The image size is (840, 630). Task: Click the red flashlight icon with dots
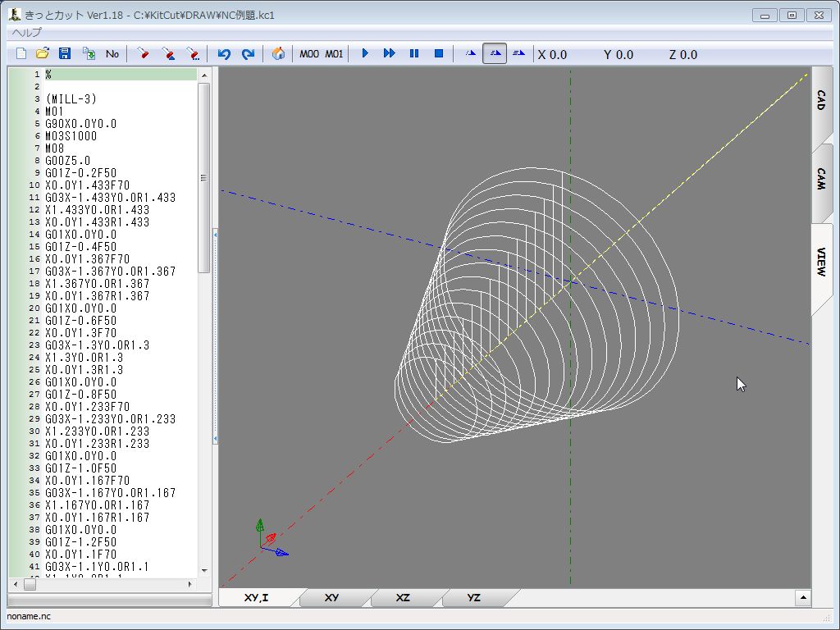(193, 53)
